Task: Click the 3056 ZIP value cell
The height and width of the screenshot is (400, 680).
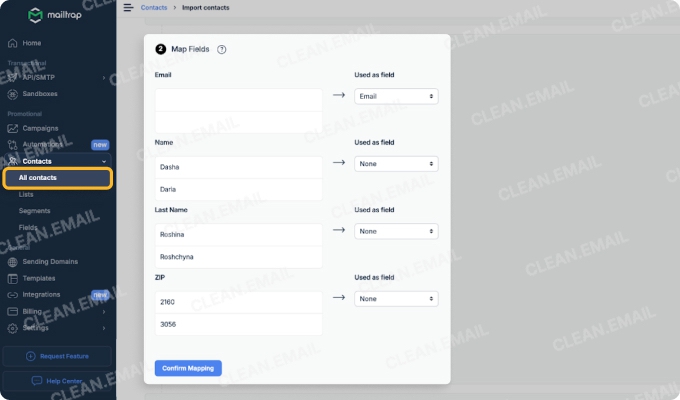Action: pyautogui.click(x=239, y=325)
